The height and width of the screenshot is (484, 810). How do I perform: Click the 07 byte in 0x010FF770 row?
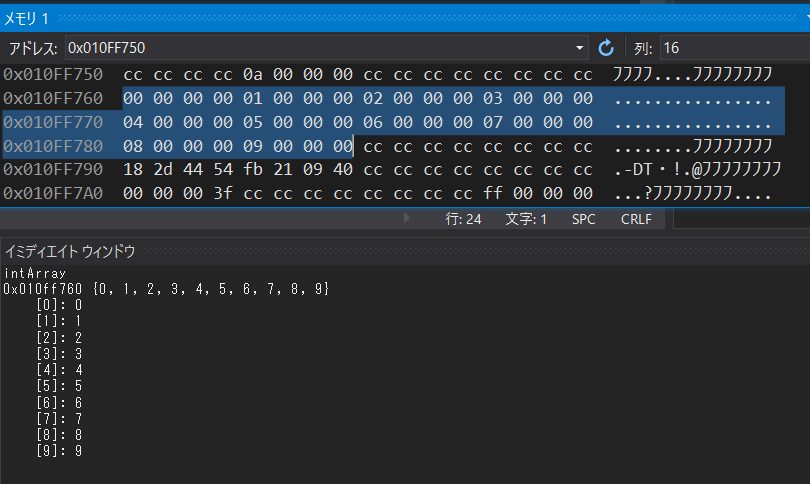click(x=492, y=122)
